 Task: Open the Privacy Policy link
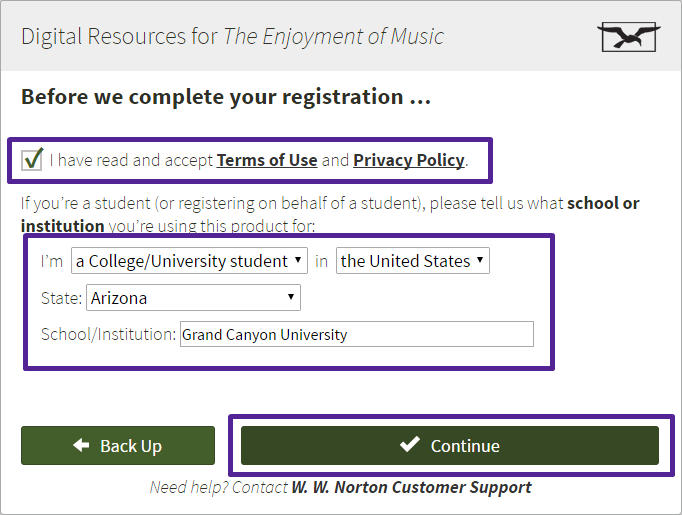(x=408, y=160)
